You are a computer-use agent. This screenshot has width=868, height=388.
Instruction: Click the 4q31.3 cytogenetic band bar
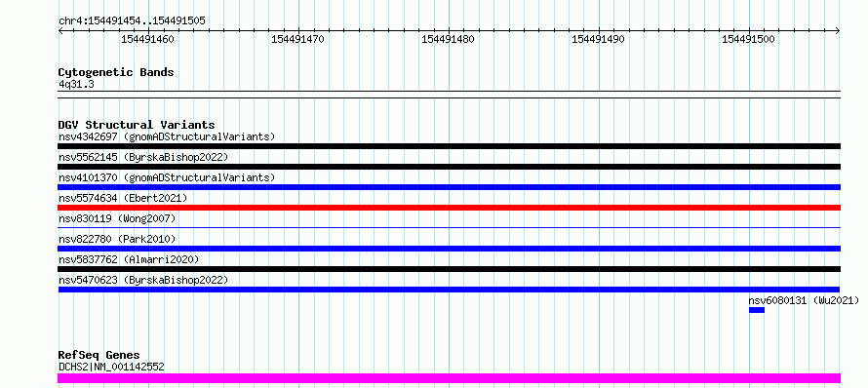[x=449, y=95]
